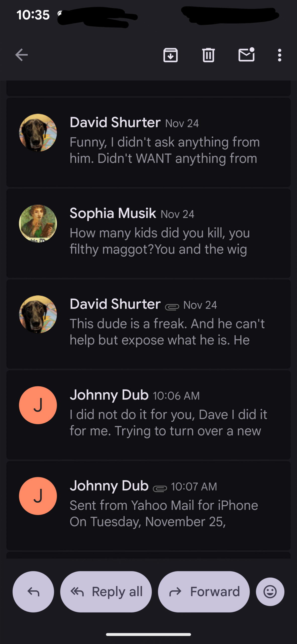Open the three-dot overflow menu
297x644 pixels.
[x=279, y=55]
